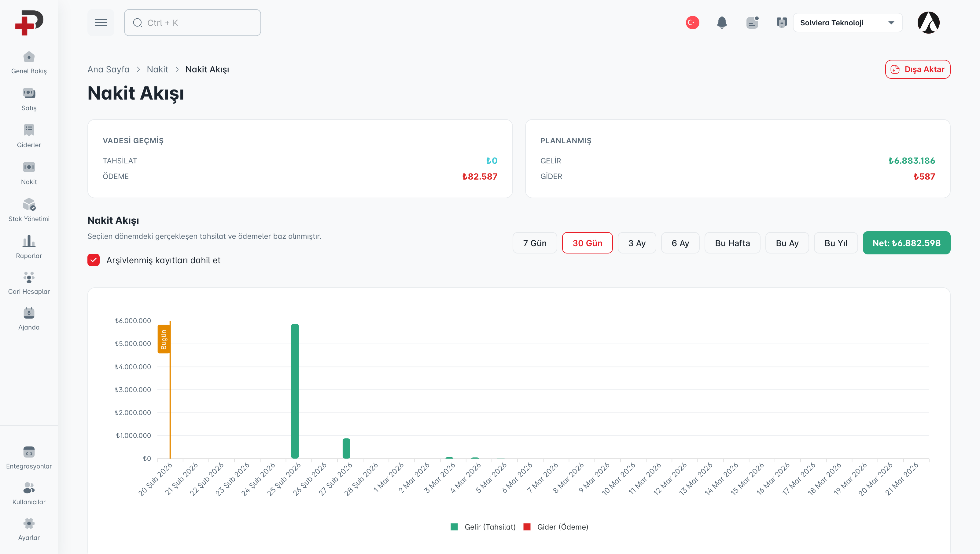Switch to the 3 Ay period

(x=637, y=243)
